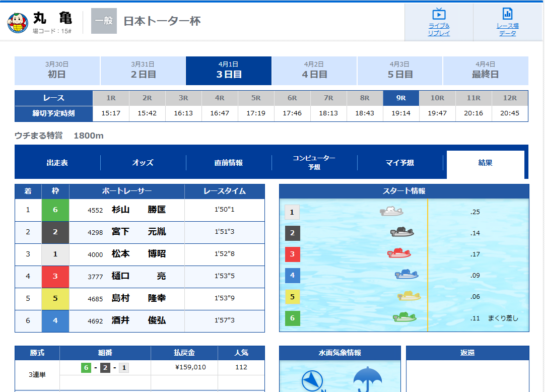Switch to race 3R
545x392 pixels.
point(183,98)
